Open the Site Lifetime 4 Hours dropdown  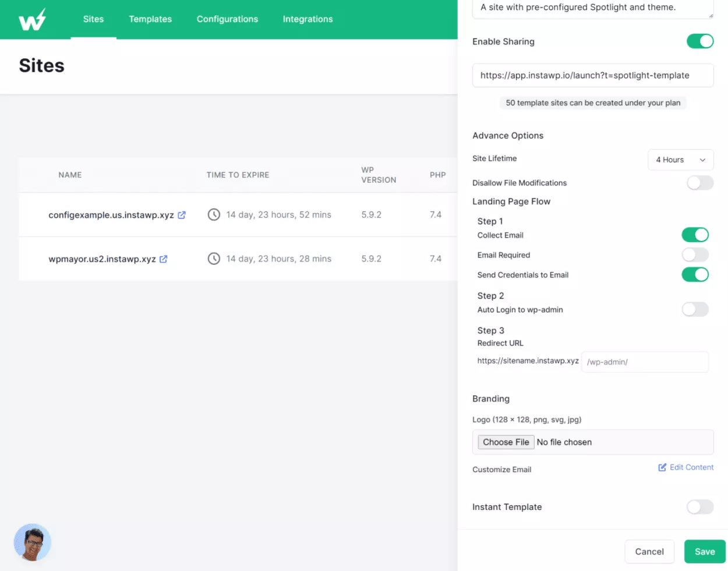pos(681,159)
